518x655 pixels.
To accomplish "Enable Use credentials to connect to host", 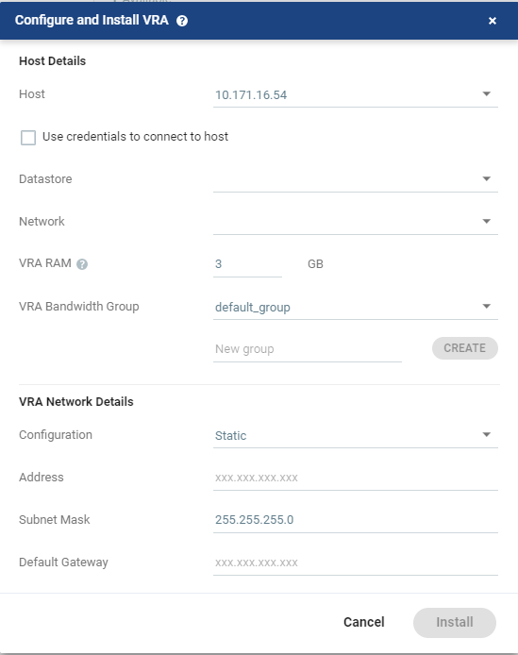I will tap(28, 137).
